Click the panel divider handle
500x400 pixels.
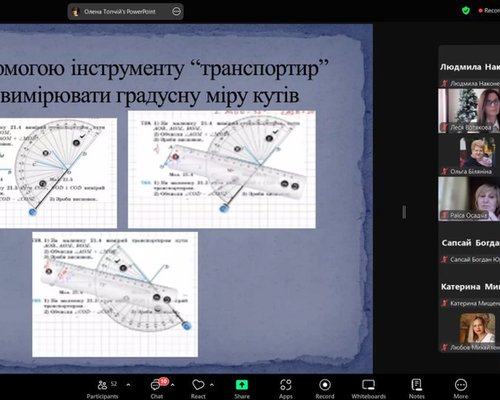tap(404, 212)
